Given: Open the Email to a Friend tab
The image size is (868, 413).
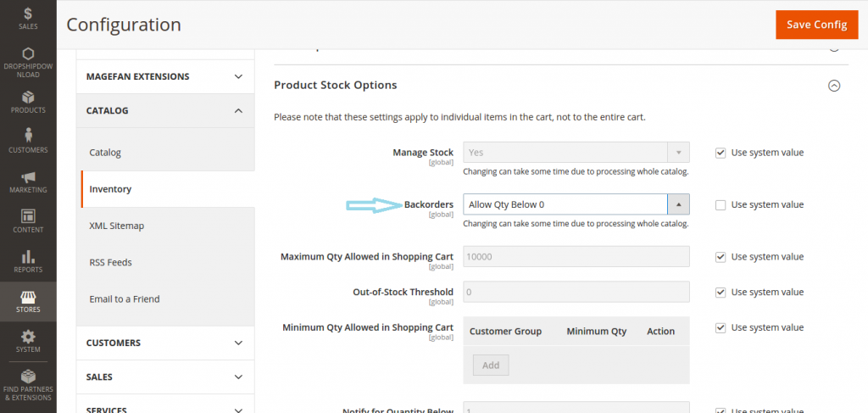Looking at the screenshot, I should click(165, 299).
